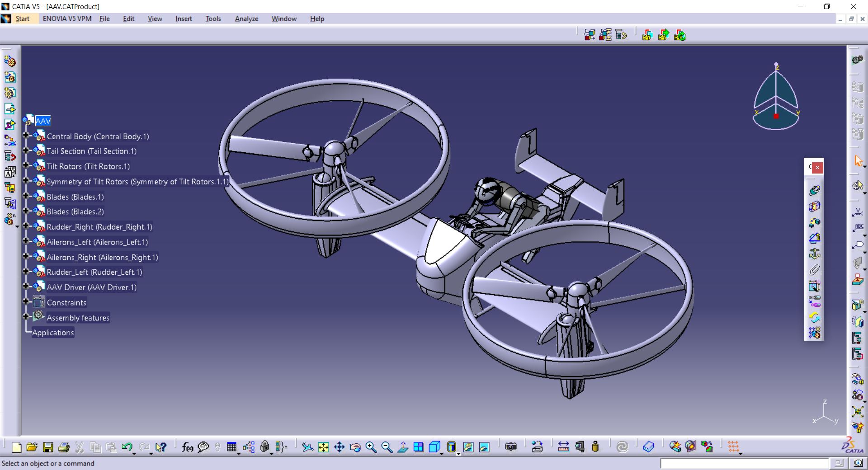868x470 pixels.
Task: Expand the AAV Driver tree node
Action: (x=26, y=286)
